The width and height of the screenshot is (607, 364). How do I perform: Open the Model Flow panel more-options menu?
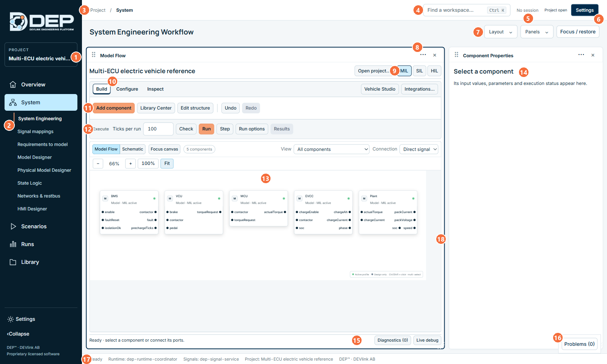tap(423, 55)
